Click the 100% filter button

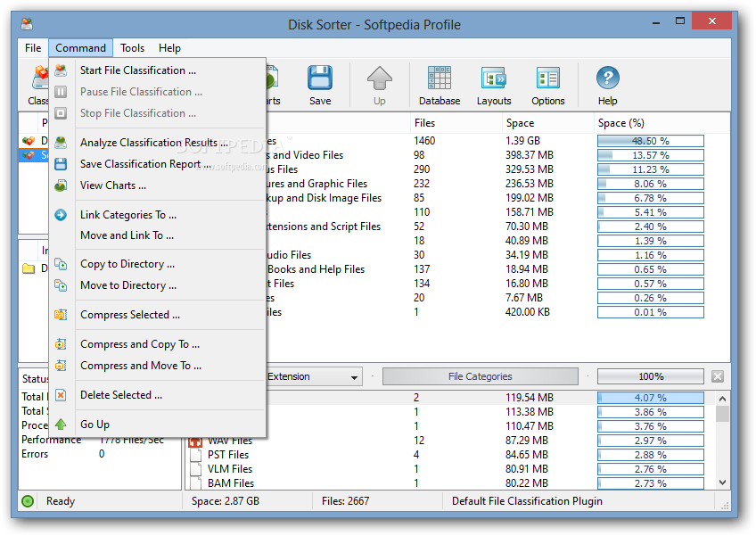[x=651, y=376]
